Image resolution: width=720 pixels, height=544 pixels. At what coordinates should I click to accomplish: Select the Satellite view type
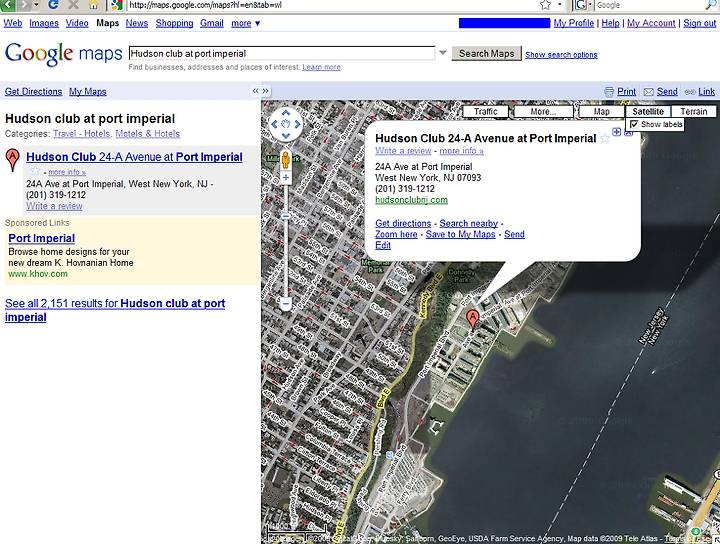[x=648, y=112]
